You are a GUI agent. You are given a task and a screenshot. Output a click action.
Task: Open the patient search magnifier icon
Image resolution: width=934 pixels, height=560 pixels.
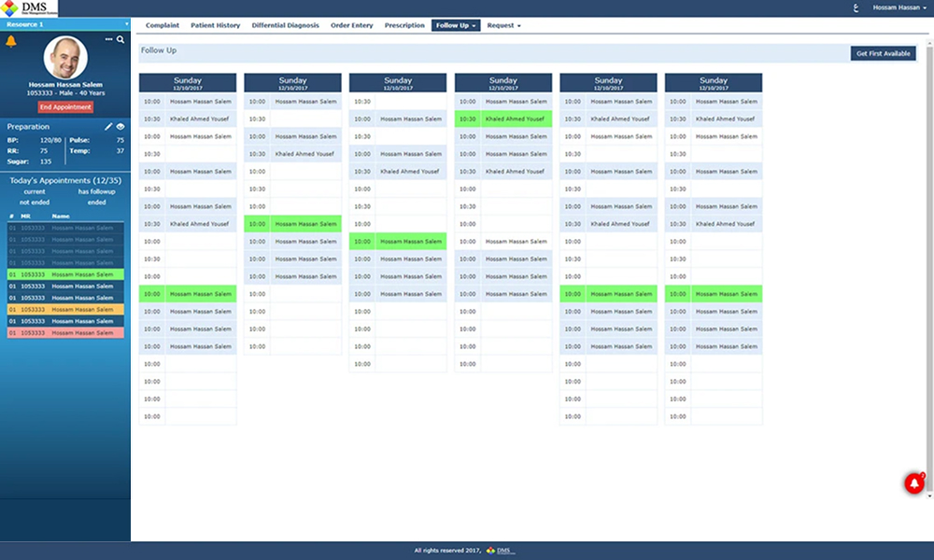(120, 40)
